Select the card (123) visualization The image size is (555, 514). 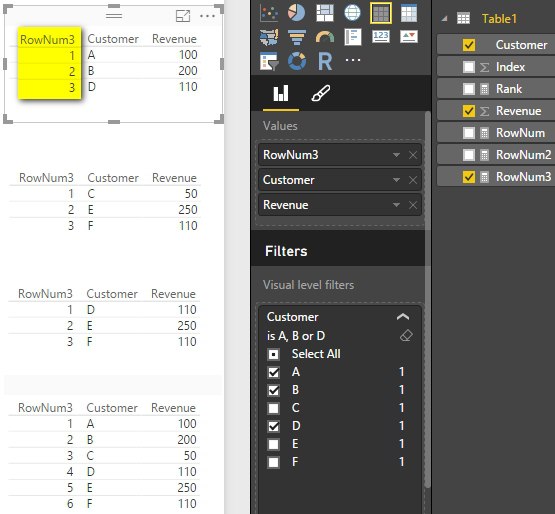tap(381, 36)
